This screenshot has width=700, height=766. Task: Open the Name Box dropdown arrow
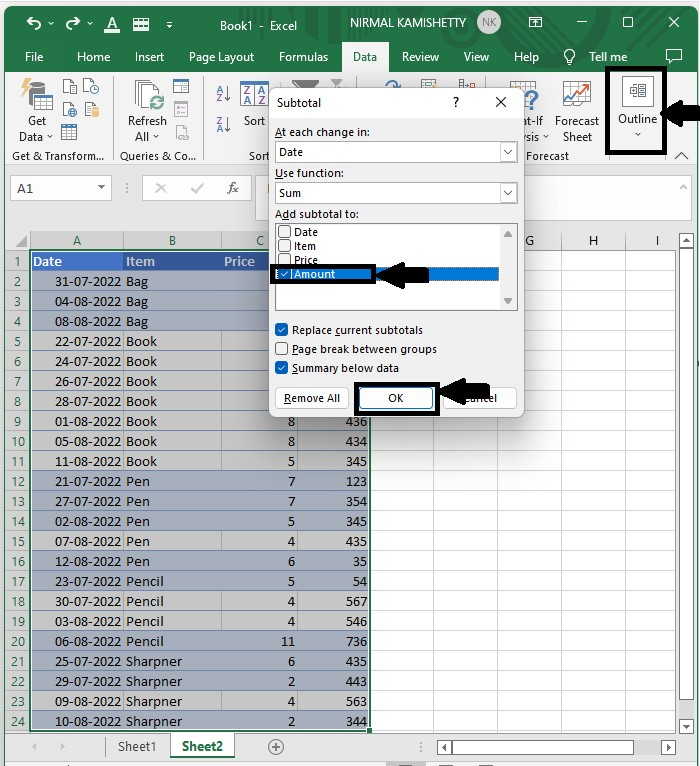(101, 188)
